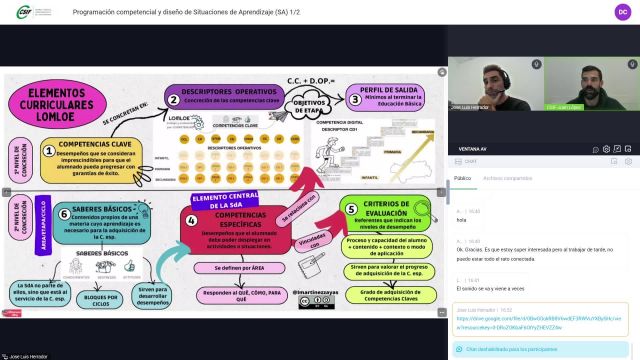Open the speech bubble icon in Ventana AV bar
The image size is (640, 360).
click(596, 149)
